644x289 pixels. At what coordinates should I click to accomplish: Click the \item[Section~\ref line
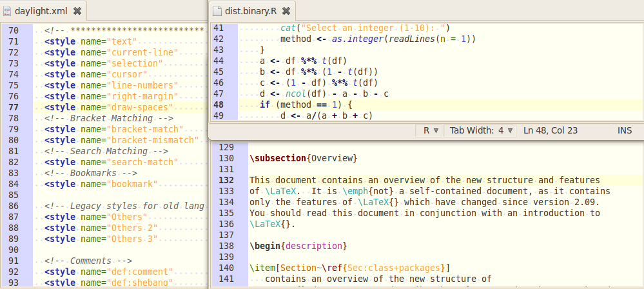click(349, 268)
